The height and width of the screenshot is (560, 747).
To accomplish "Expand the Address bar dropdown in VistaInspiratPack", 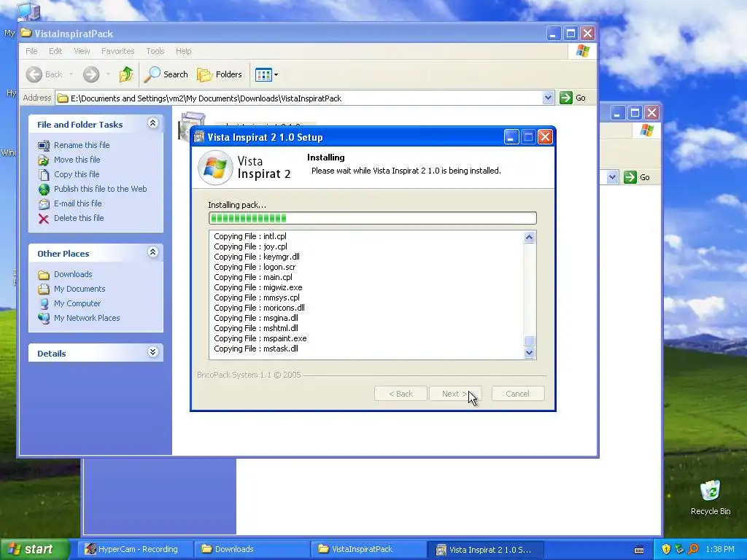I will click(548, 98).
